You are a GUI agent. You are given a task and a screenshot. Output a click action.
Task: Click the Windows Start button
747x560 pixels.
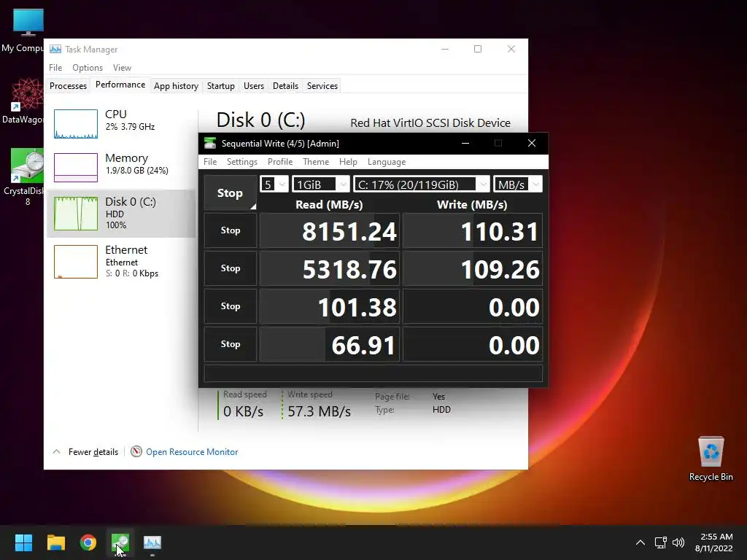click(23, 542)
